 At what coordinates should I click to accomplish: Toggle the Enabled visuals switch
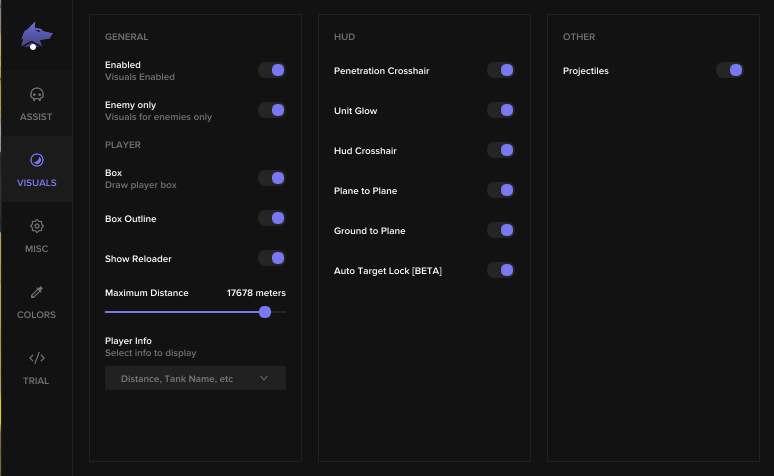point(272,70)
